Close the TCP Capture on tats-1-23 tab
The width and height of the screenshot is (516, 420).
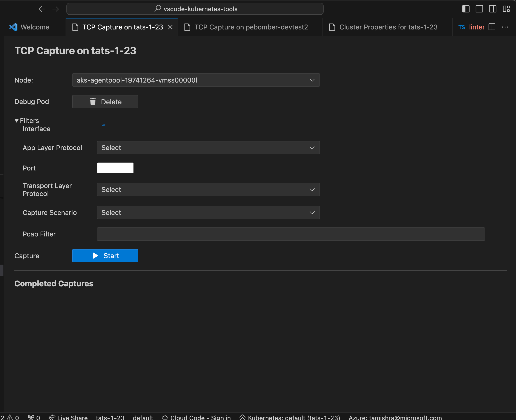click(x=171, y=27)
